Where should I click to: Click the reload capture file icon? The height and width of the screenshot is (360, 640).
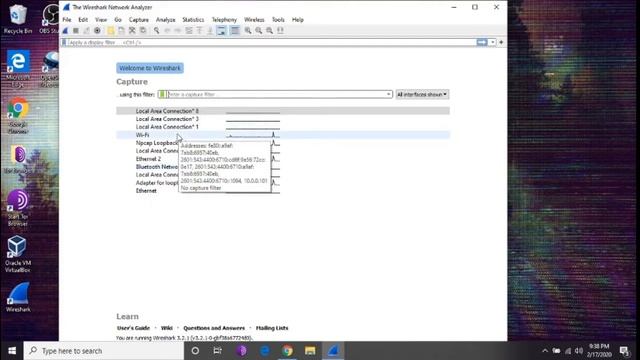pos(143,31)
